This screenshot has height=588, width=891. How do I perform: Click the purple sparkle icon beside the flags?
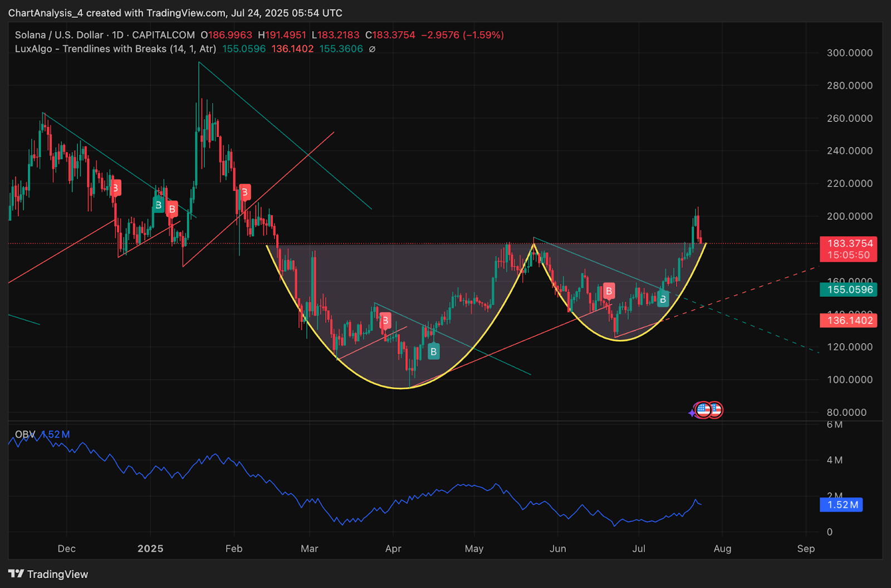point(692,412)
